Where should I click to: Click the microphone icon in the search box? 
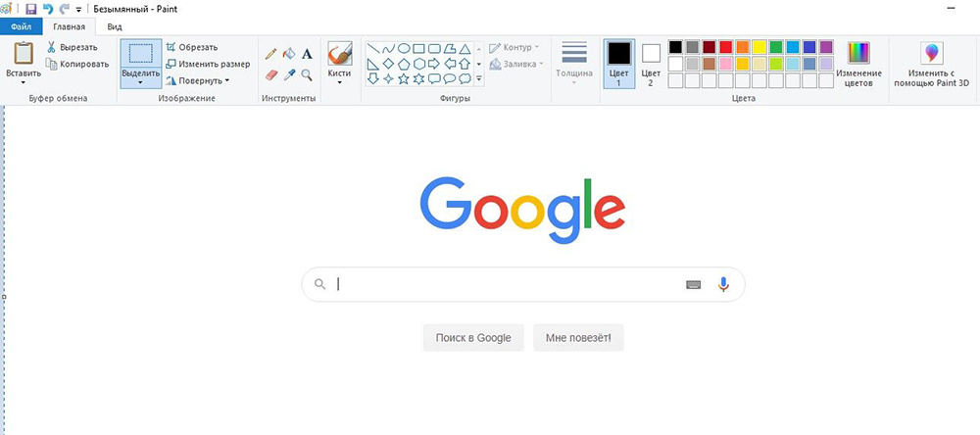point(723,284)
